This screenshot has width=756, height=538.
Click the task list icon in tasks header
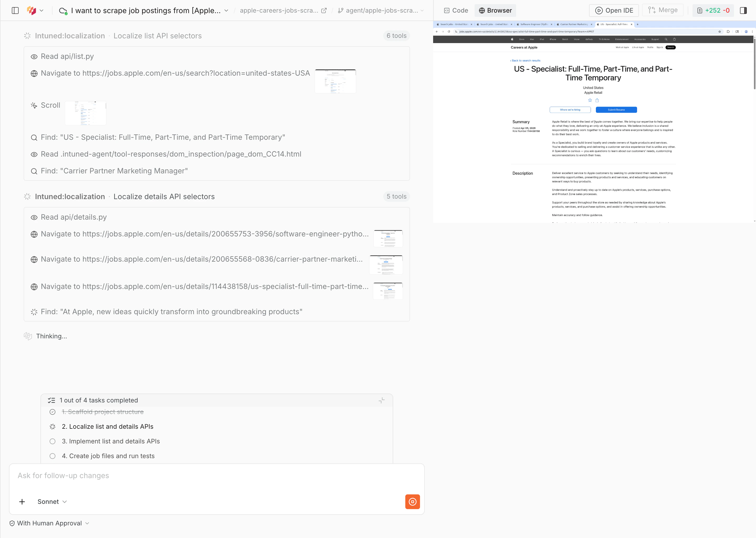(51, 401)
